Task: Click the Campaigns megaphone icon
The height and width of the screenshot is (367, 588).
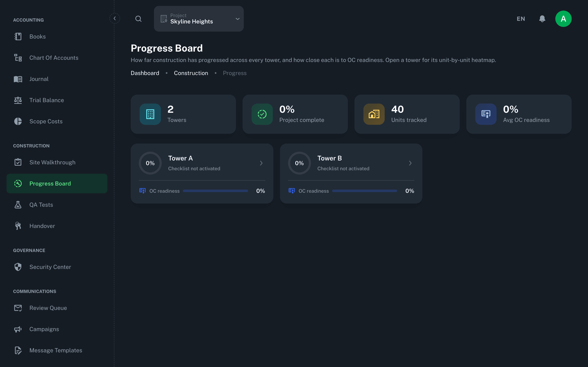Action: point(18,329)
